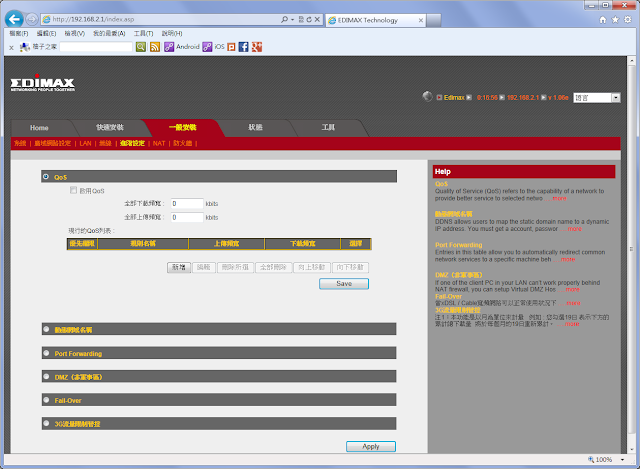
Task: Click the EDIMAX logo
Action: 42,83
